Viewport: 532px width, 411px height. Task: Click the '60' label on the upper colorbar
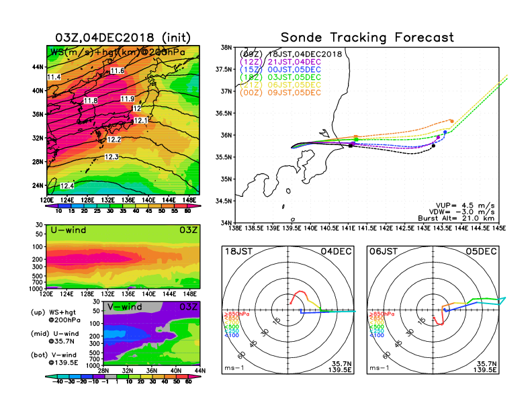tap(187, 211)
